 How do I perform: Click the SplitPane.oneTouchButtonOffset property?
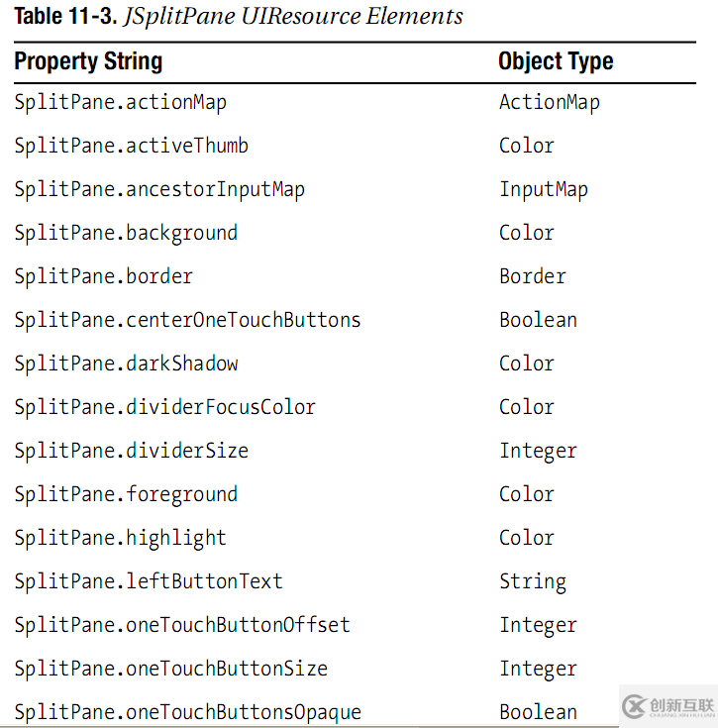(x=182, y=625)
